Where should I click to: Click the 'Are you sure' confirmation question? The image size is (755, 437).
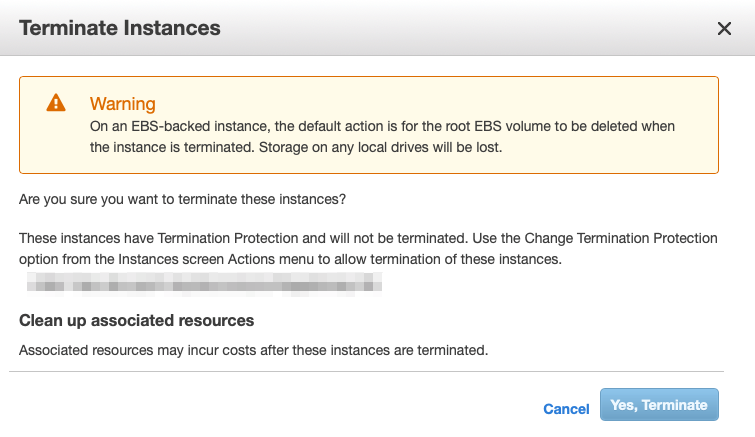pos(182,199)
